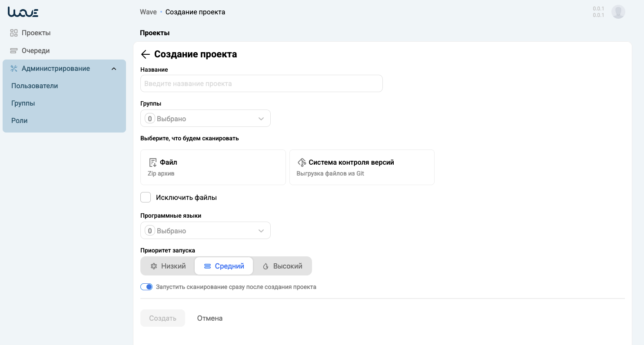This screenshot has height=345, width=644.
Task: Open the Группы dropdown
Action: coord(205,119)
